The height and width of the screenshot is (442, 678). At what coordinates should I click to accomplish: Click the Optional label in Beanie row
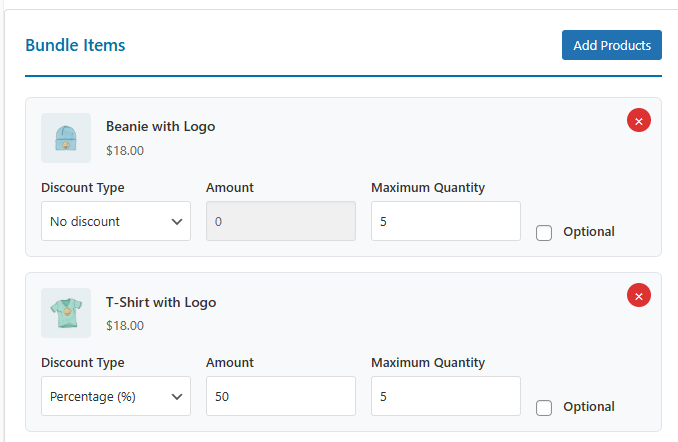click(589, 232)
